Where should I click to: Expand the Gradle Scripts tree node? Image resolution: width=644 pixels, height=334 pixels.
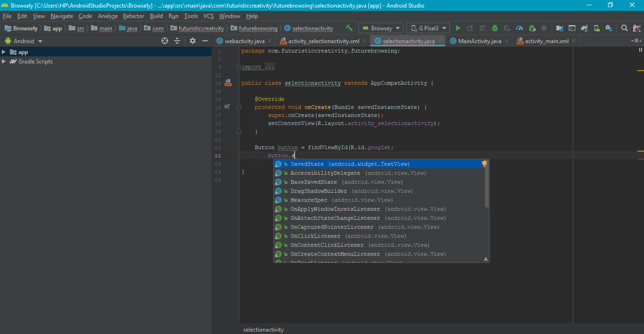4,62
